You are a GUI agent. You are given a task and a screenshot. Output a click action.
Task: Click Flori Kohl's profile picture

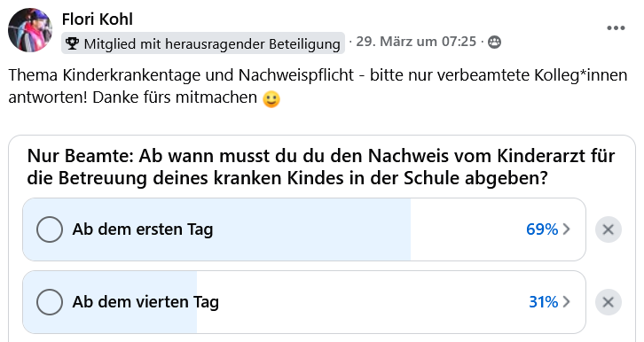click(x=30, y=30)
